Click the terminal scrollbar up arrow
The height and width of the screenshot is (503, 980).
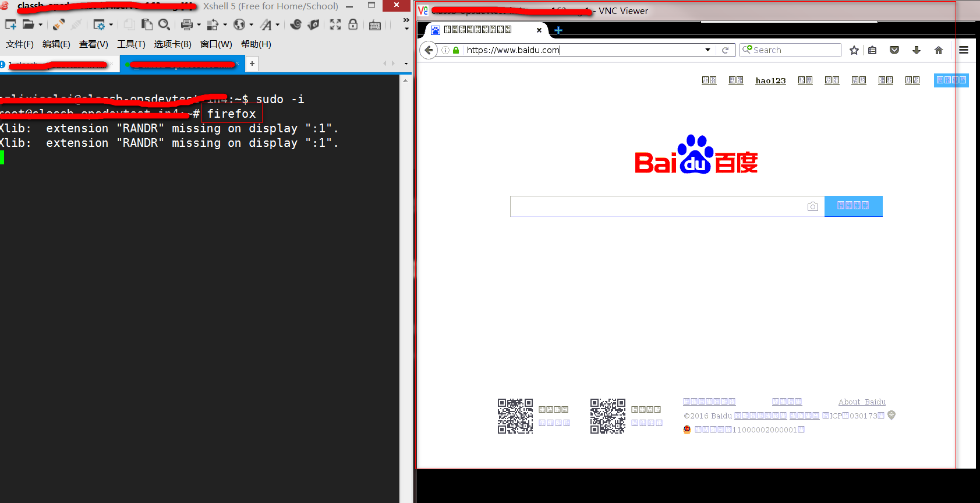[x=405, y=80]
